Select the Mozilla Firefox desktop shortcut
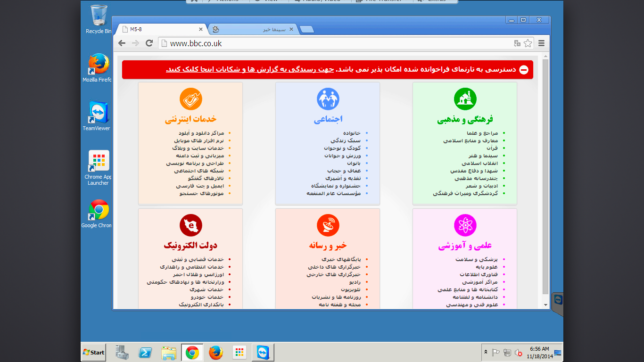The height and width of the screenshot is (362, 644). 98,68
